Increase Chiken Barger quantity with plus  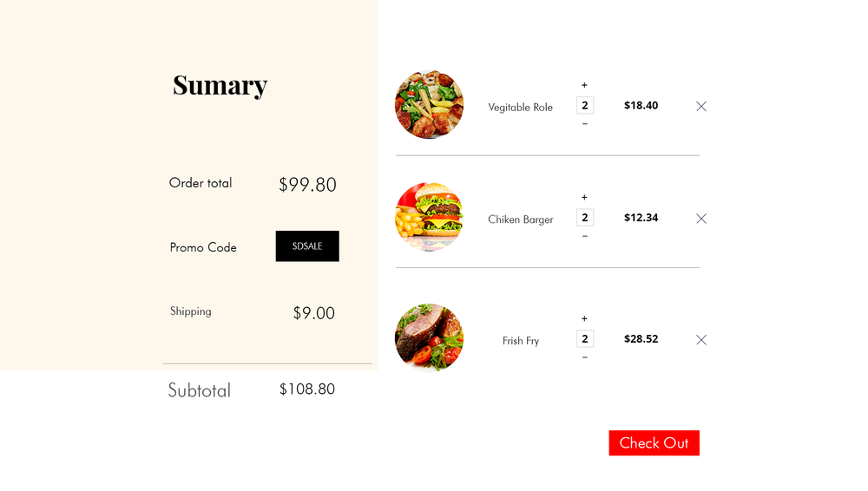584,198
